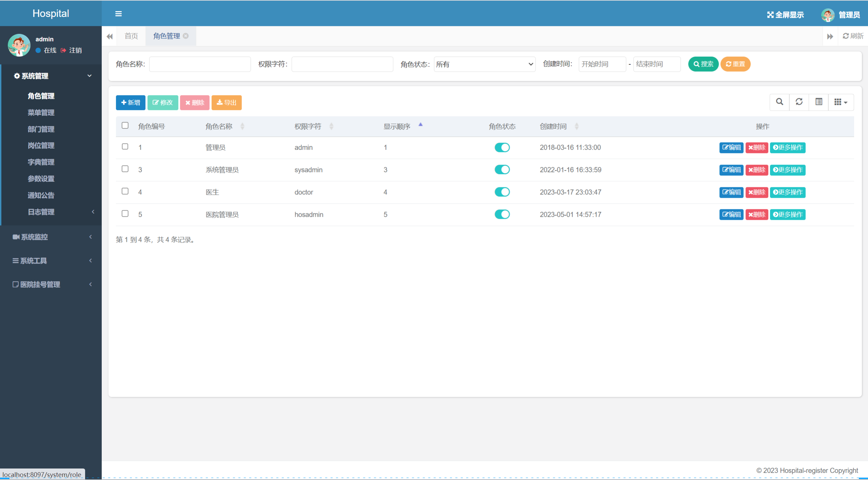Tick the select-all checkbox in the table header
The width and height of the screenshot is (868, 480).
click(125, 126)
